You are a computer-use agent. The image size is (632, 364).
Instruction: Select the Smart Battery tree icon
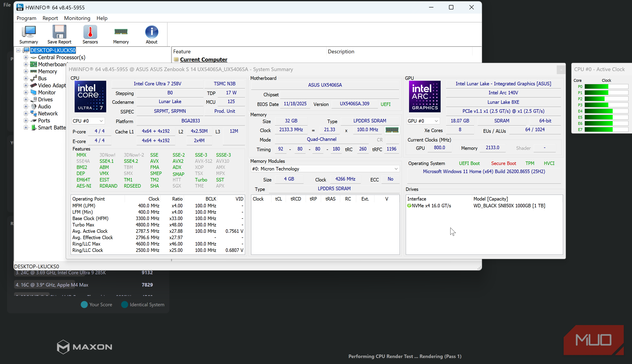[34, 127]
